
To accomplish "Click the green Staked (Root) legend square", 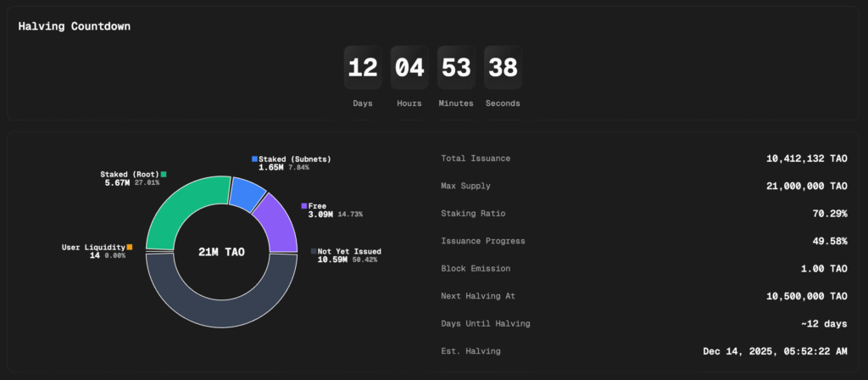I will (164, 175).
